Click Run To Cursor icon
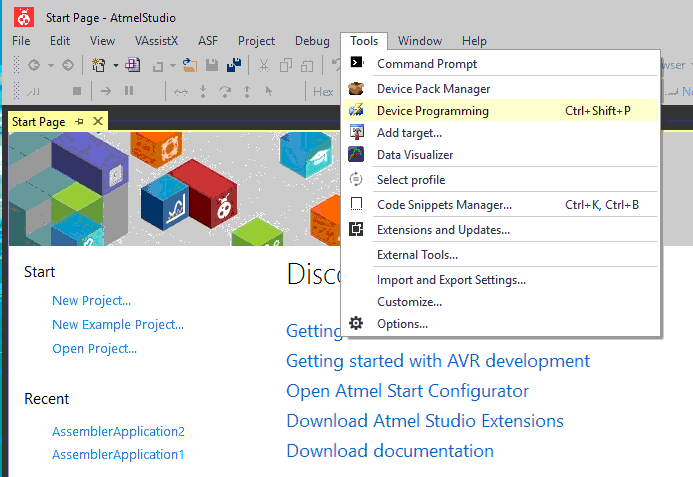Viewport: 693px width, 477px height. tap(269, 91)
